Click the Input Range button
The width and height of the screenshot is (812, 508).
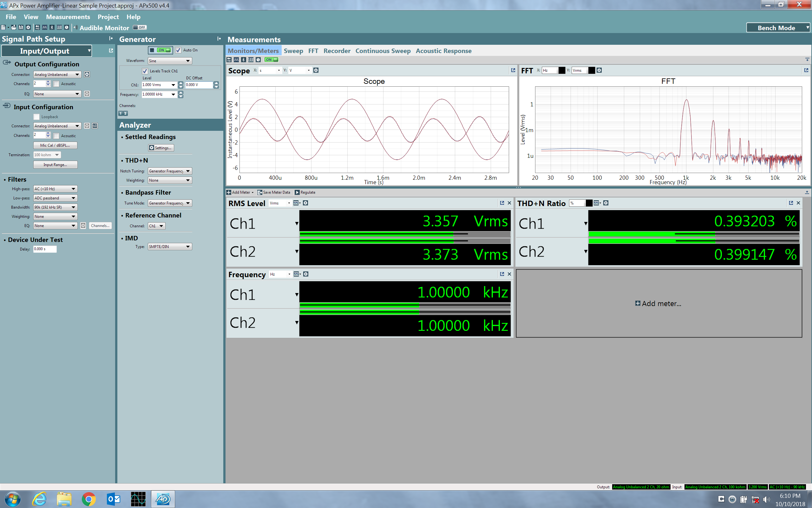point(56,165)
